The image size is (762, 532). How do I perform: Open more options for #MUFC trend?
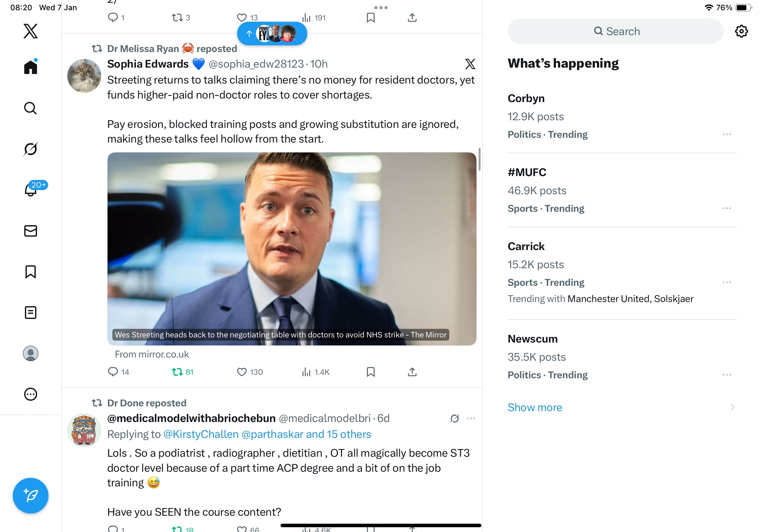click(727, 208)
